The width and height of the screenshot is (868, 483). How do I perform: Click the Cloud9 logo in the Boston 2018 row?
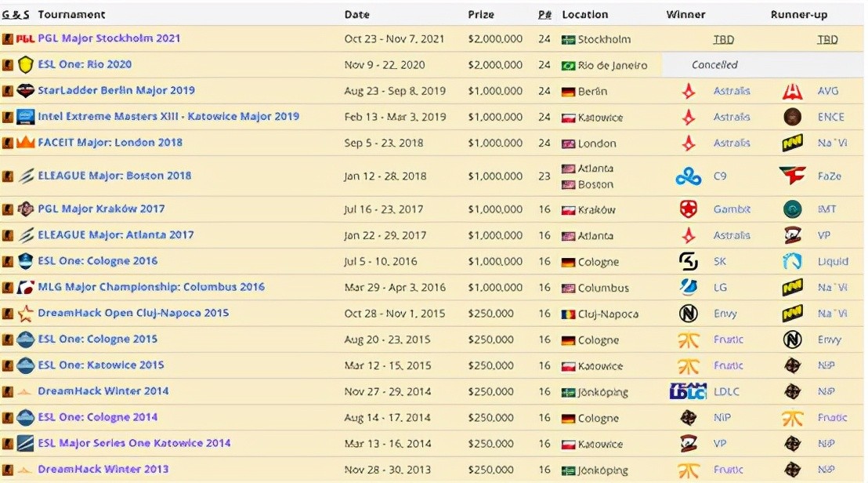click(689, 176)
